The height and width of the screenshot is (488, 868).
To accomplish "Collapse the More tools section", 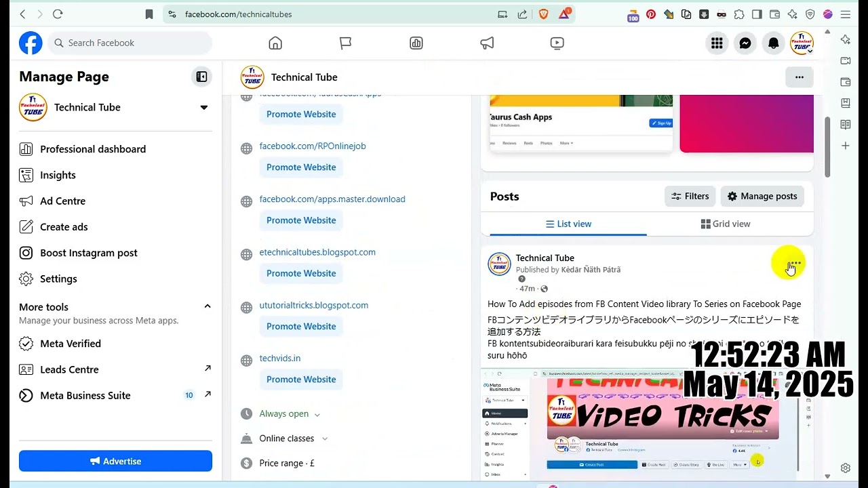I will [208, 306].
